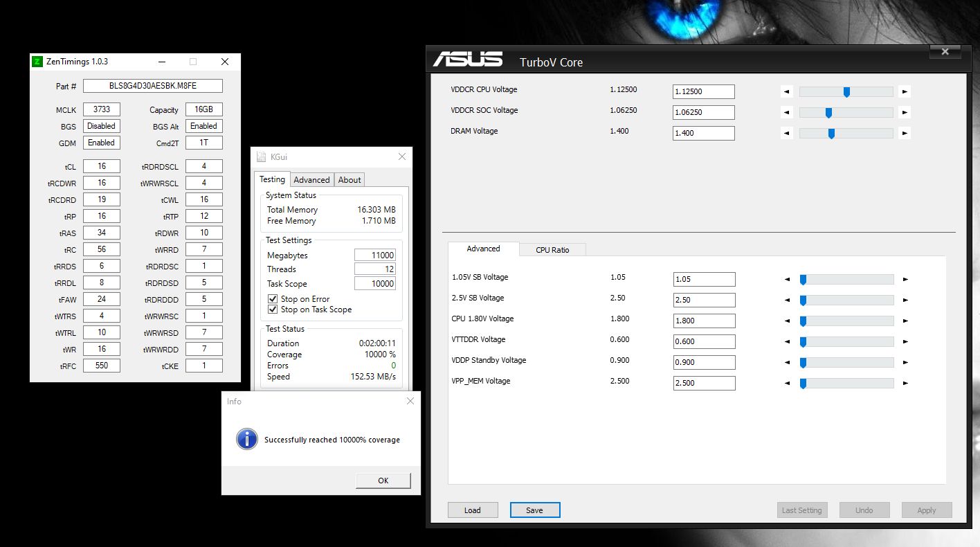This screenshot has height=547, width=980.
Task: Decrease CPU 1.80V Voltage with left arrow
Action: [787, 321]
